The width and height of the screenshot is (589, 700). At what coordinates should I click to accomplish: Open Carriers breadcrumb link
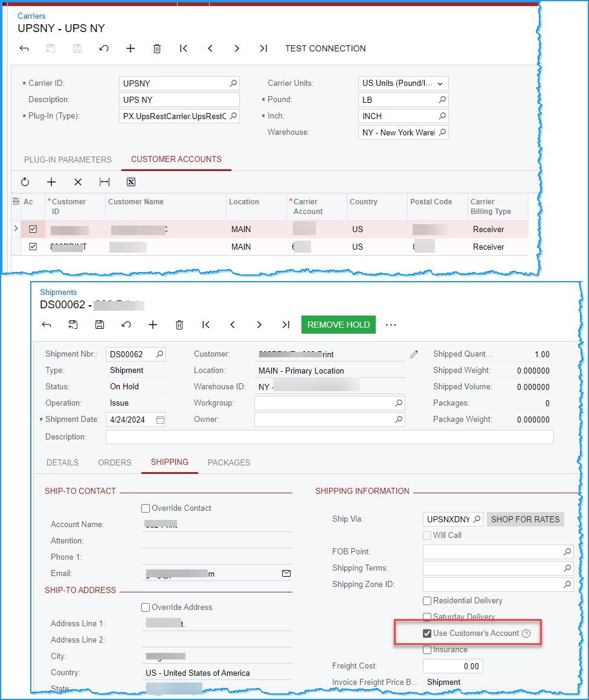[31, 16]
